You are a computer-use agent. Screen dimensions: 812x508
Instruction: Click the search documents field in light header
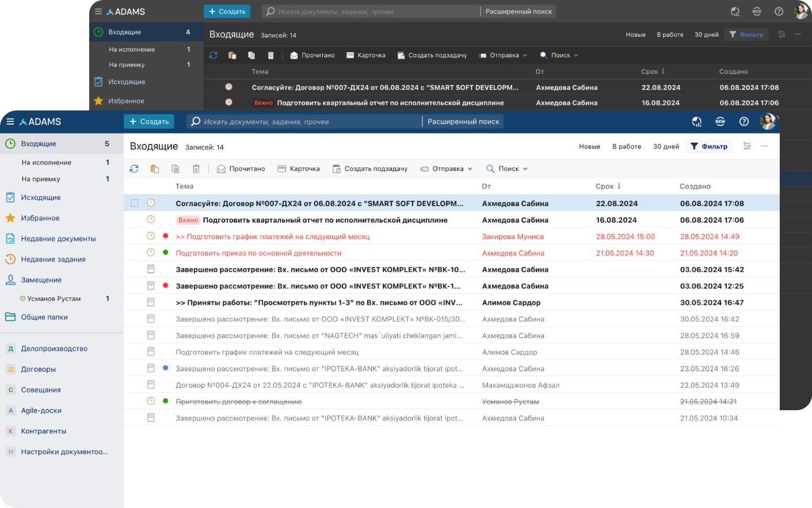tap(305, 121)
